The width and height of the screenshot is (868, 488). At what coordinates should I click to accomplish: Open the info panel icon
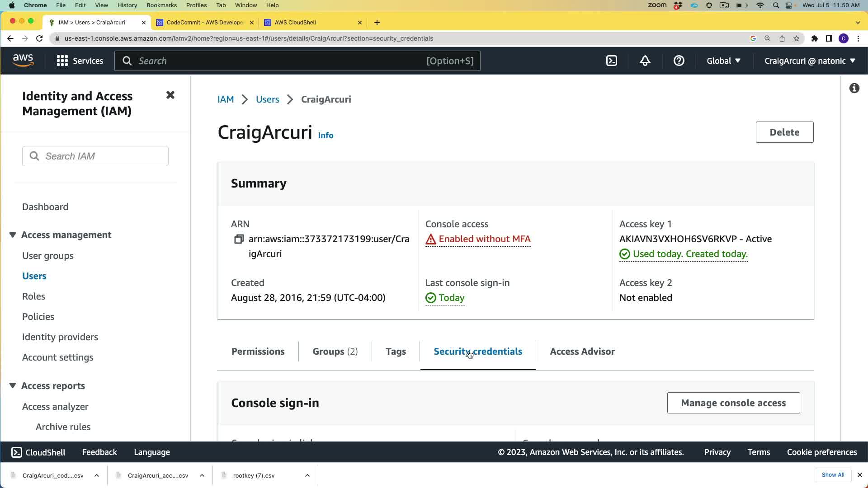[x=854, y=88]
